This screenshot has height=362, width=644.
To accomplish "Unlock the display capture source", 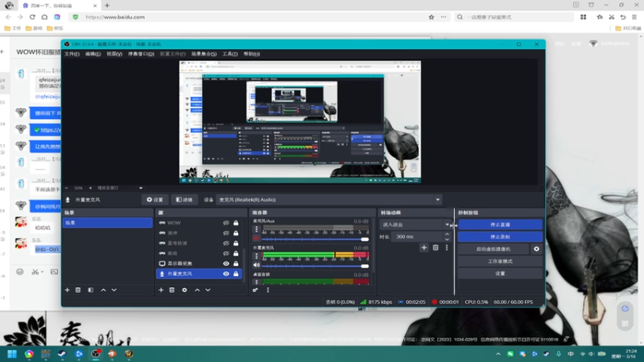I will pyautogui.click(x=236, y=264).
